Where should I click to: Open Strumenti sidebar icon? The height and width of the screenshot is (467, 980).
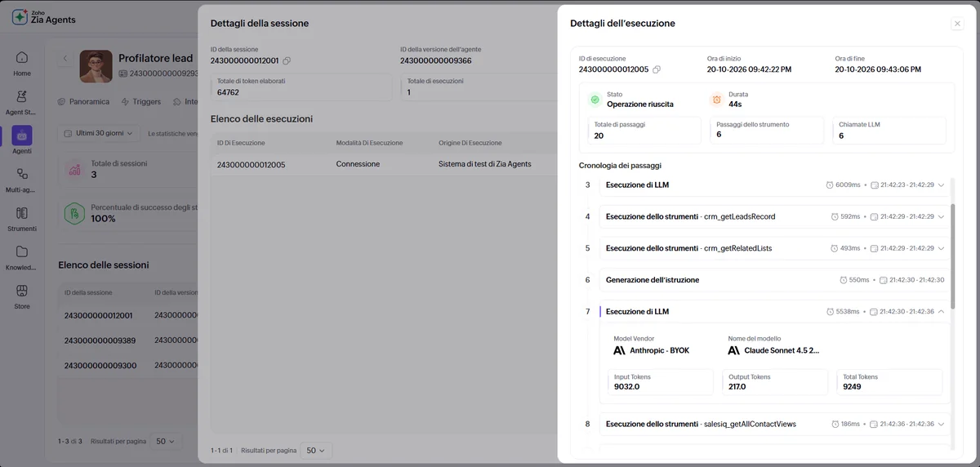point(22,213)
